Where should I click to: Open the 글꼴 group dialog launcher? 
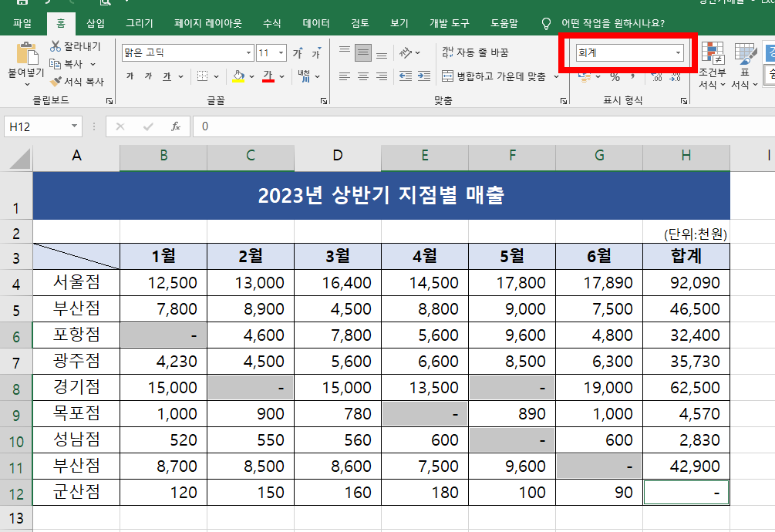click(x=324, y=101)
